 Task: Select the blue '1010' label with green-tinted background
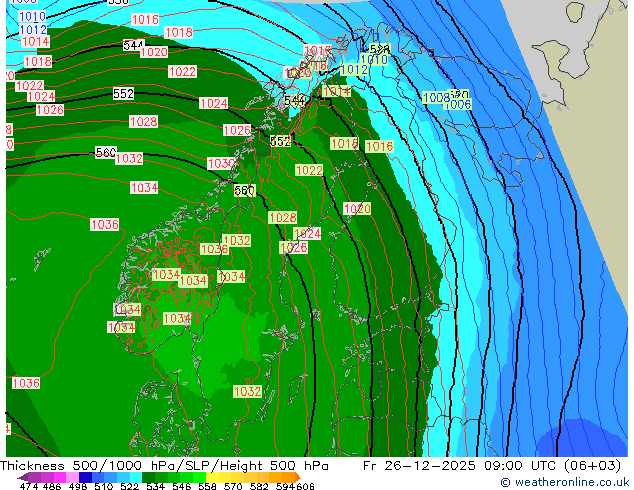pyautogui.click(x=374, y=60)
